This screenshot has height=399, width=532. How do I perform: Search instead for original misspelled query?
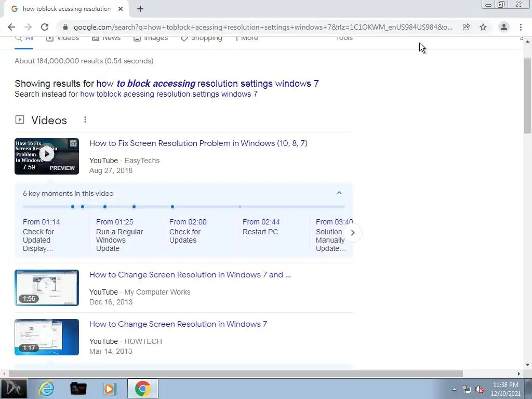pyautogui.click(x=169, y=94)
